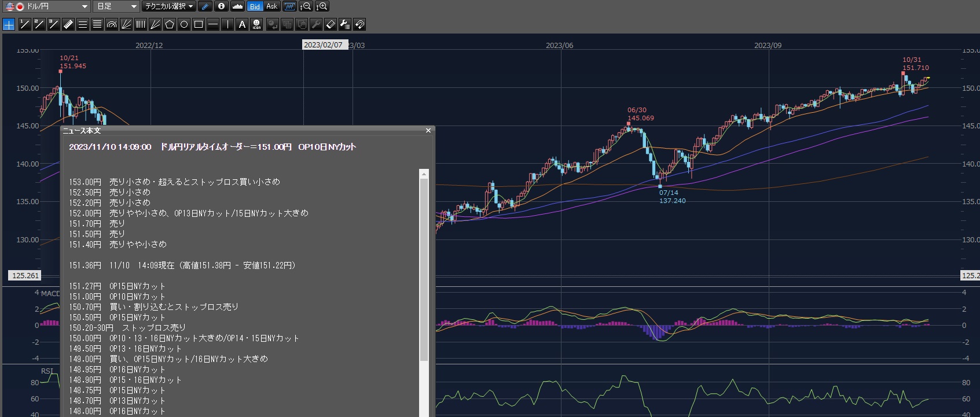The height and width of the screenshot is (417, 980).
Task: Toggle the drawing pencil mode button
Action: tap(205, 6)
